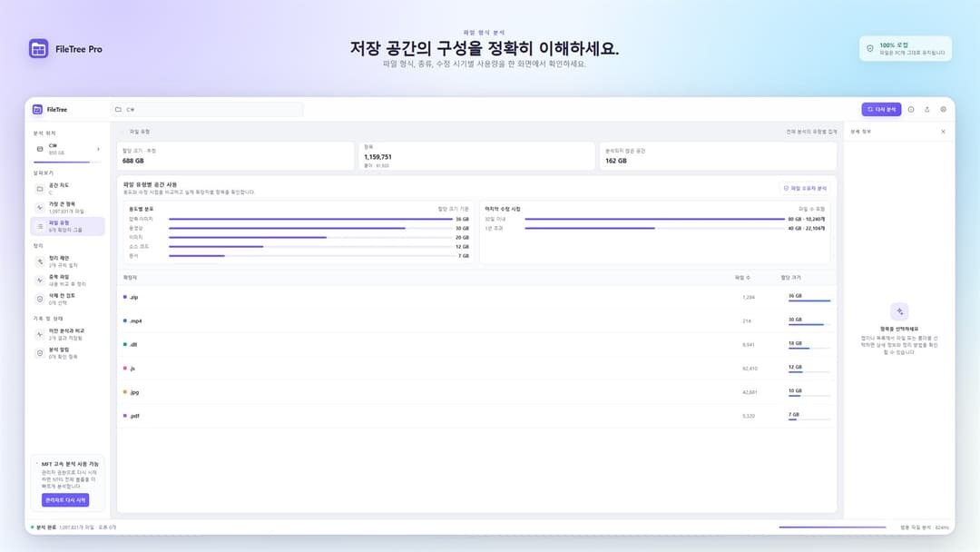Click the pulse icon next to 가장 큰 항목
Image resolution: width=980 pixels, height=552 pixels.
point(40,208)
